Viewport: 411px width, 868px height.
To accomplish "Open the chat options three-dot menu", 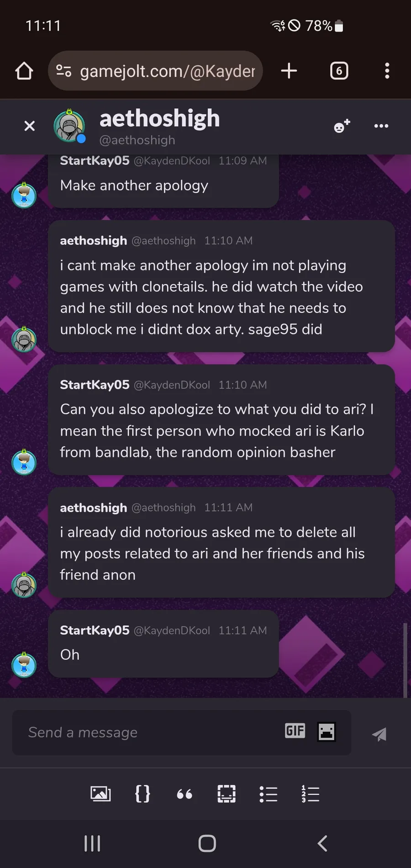I will (x=381, y=126).
